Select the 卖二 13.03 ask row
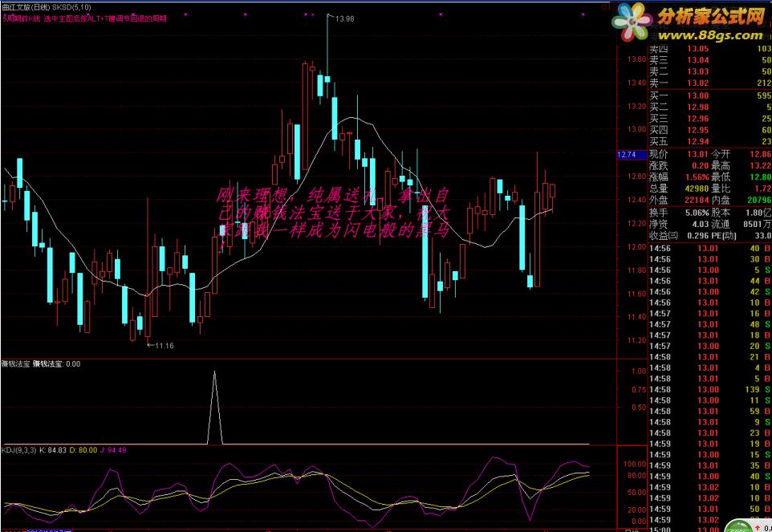The height and width of the screenshot is (532, 772). [x=710, y=72]
